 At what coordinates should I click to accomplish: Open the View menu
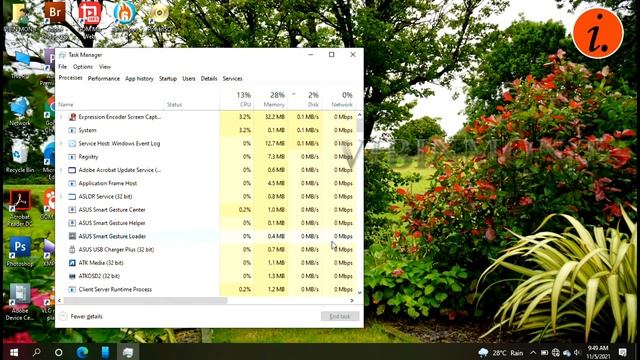click(x=105, y=67)
